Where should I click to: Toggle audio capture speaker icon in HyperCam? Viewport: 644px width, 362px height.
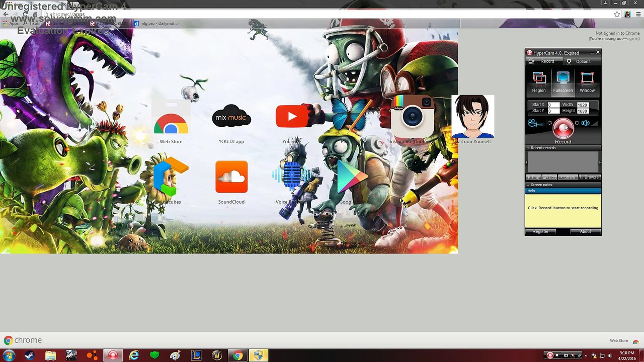tap(585, 123)
